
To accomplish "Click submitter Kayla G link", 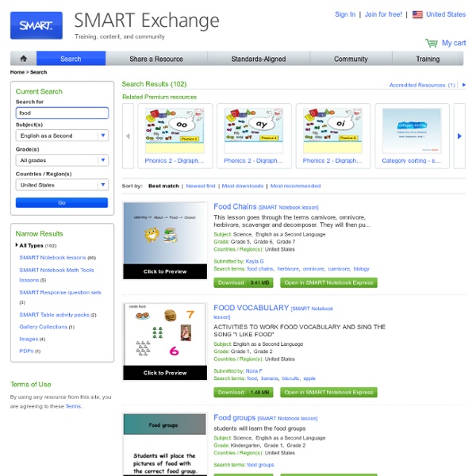I will pos(255,261).
